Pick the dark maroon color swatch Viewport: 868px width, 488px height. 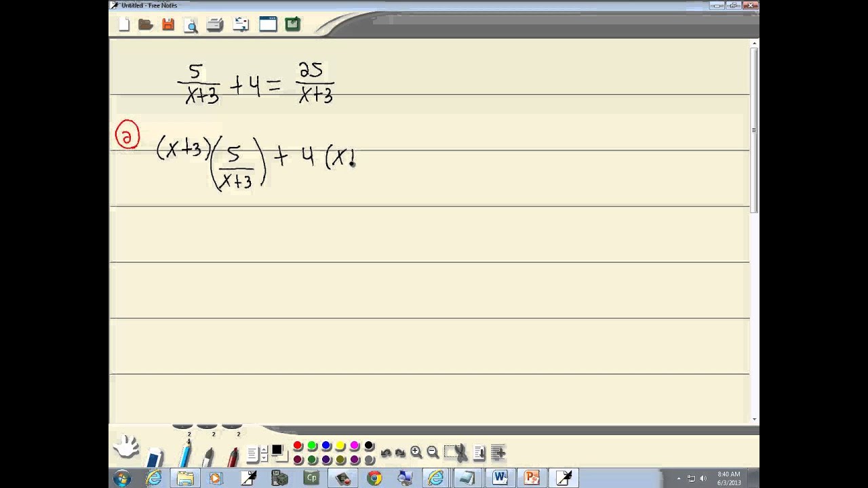[x=298, y=460]
